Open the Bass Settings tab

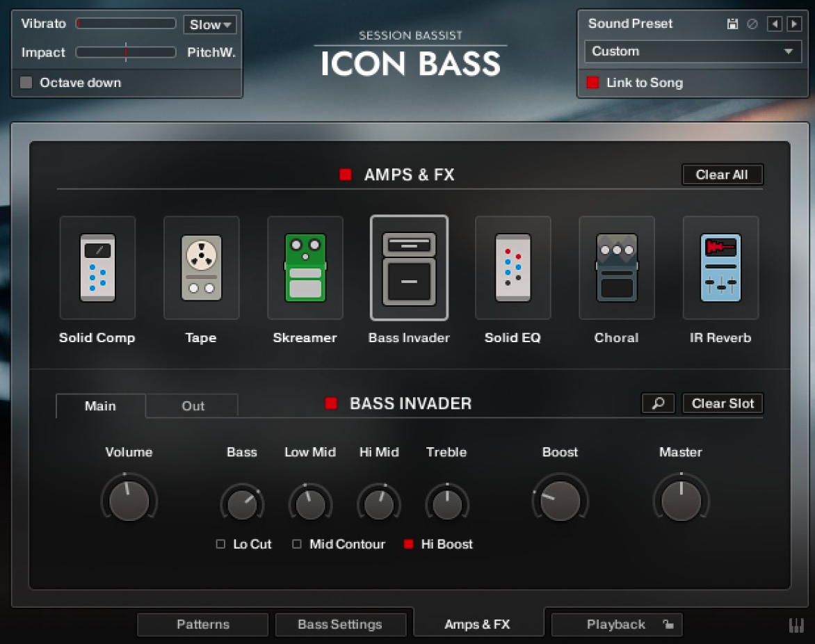point(340,625)
